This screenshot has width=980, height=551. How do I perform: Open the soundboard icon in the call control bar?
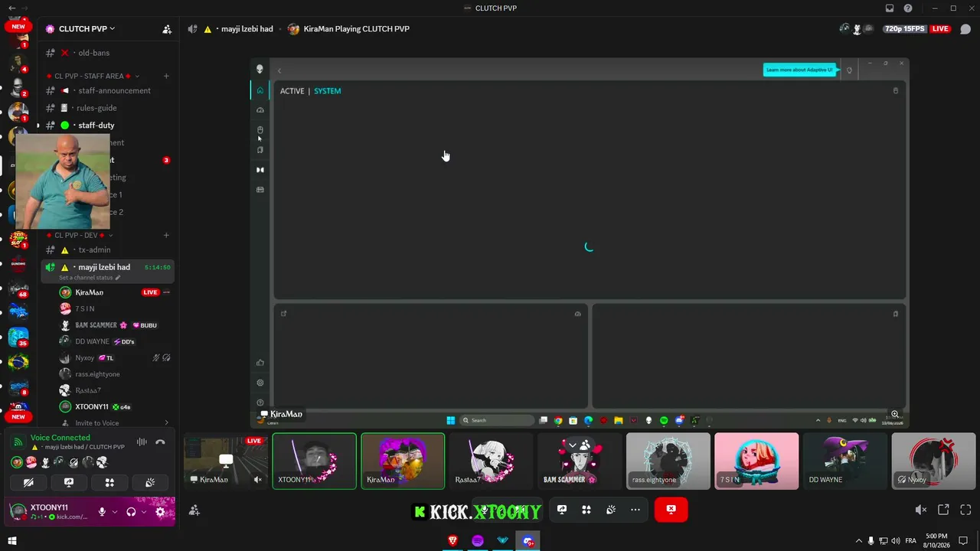pyautogui.click(x=611, y=510)
